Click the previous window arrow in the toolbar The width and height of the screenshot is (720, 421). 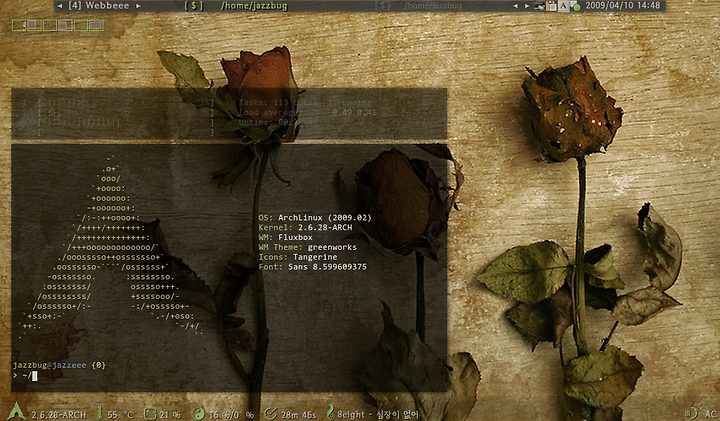515,6
